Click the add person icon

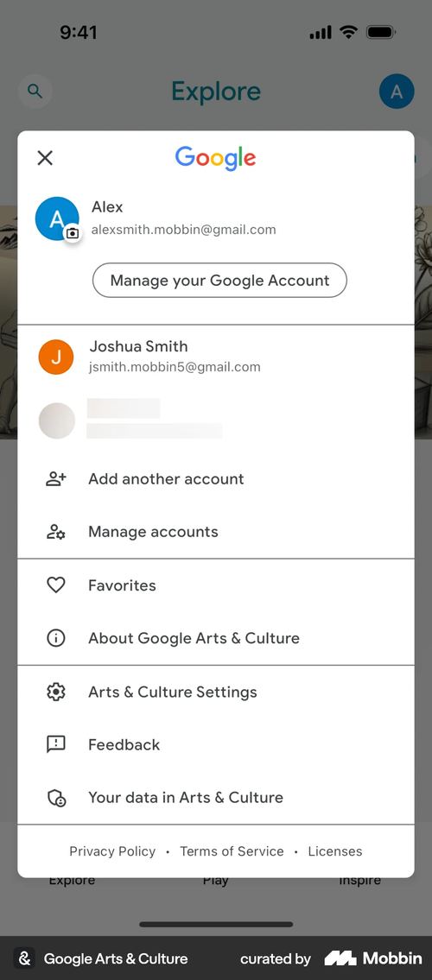(x=56, y=479)
